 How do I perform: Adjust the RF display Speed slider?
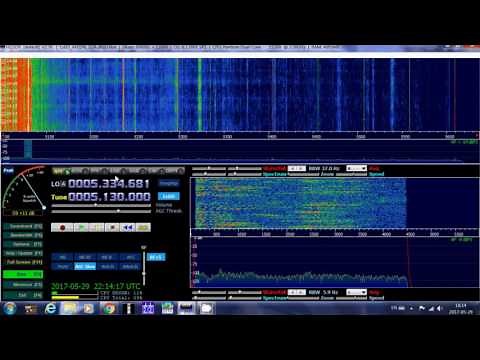pyautogui.click(x=351, y=174)
